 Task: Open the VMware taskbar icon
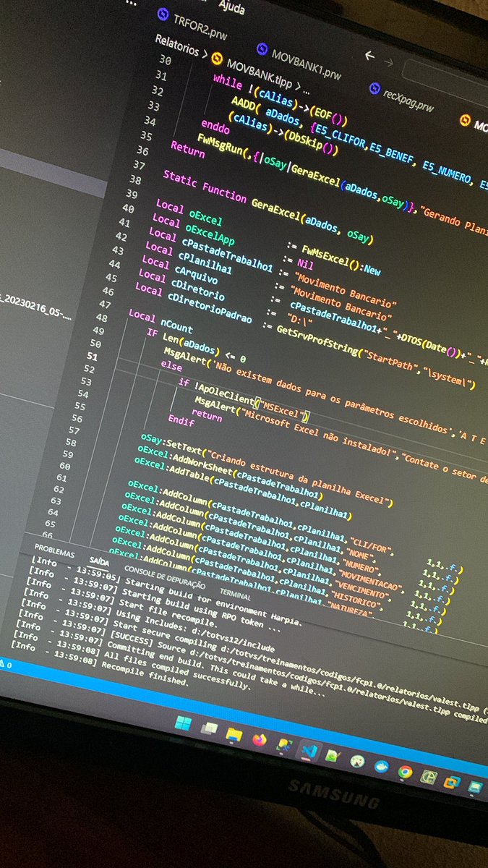point(453,783)
